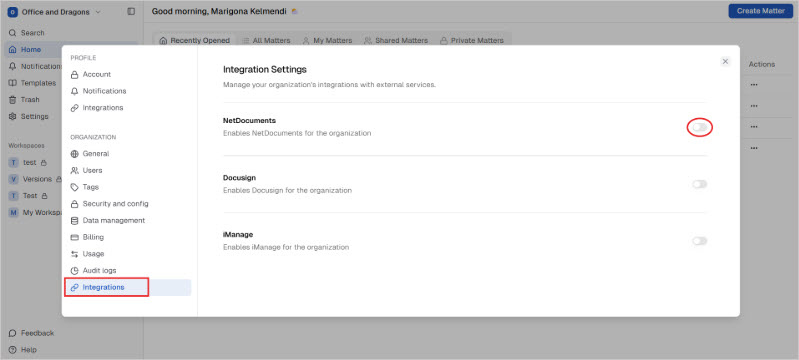
Task: Click the magnifier icon beside Search
Action: [x=13, y=33]
